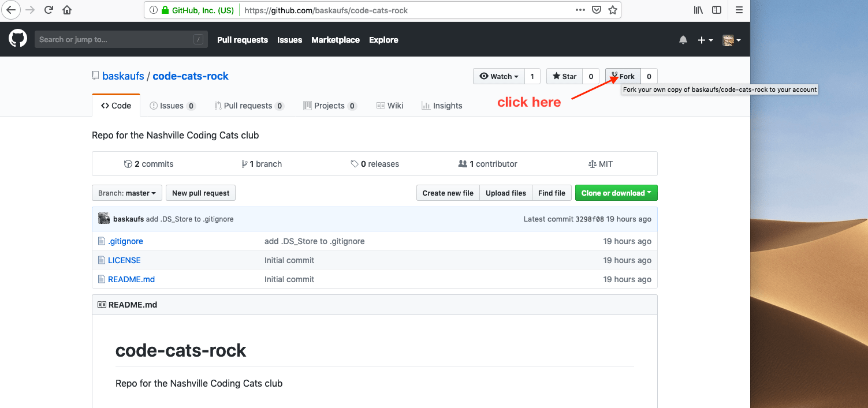Open the LICENSE file
Viewport: 868px width, 408px height.
(x=124, y=260)
